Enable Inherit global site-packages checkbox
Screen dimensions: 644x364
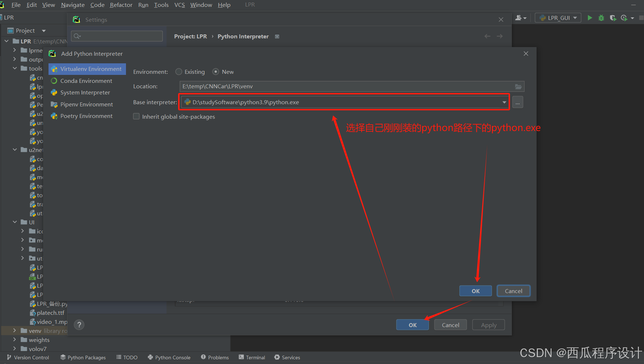pos(136,117)
